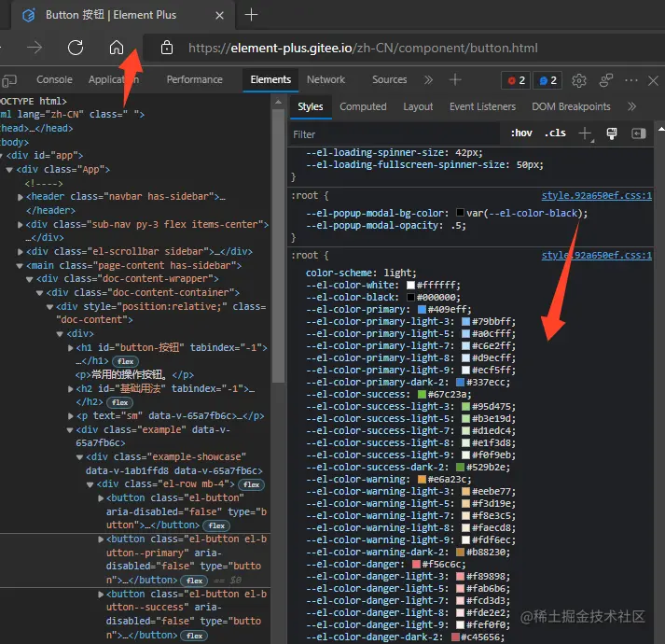Open DevTools settings gear
This screenshot has width=665, height=644.
click(x=579, y=80)
